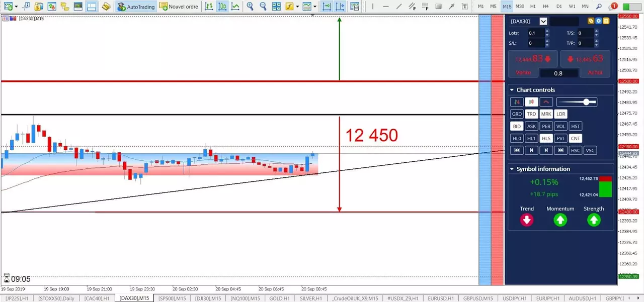Switch to M5 timeframe
The image size is (644, 302).
click(494, 7)
